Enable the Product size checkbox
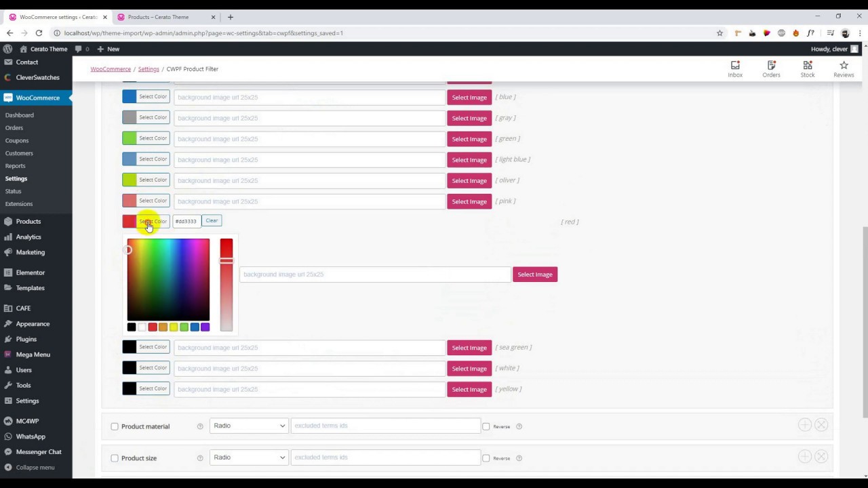868x488 pixels. coord(115,458)
